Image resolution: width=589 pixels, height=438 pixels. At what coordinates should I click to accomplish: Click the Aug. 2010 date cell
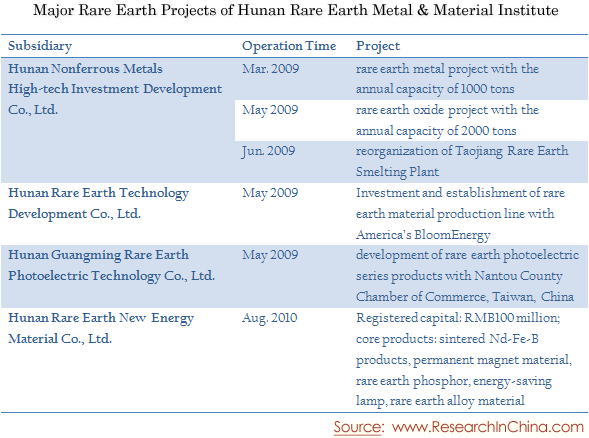coord(270,318)
